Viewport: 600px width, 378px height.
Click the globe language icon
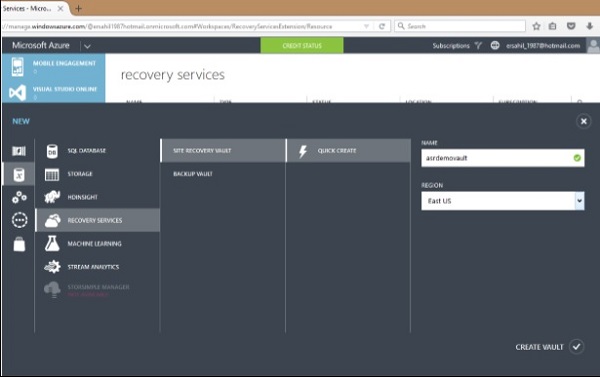495,46
